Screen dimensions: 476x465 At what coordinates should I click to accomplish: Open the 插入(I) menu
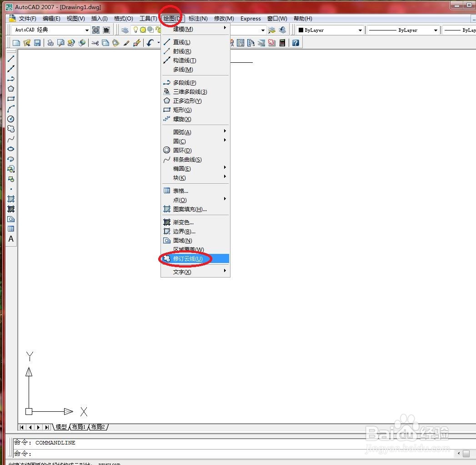[99, 19]
